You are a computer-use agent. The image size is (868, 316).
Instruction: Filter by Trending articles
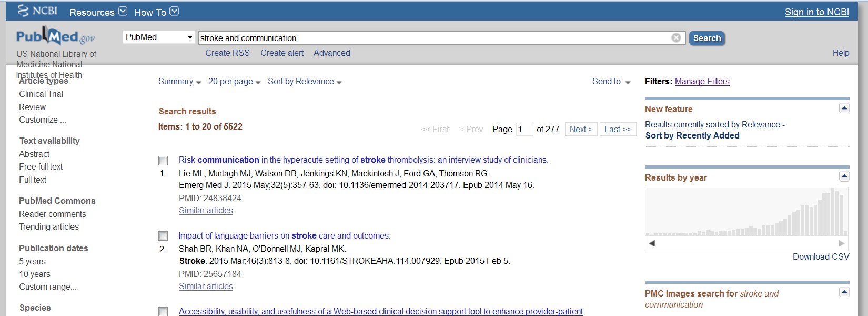(49, 226)
